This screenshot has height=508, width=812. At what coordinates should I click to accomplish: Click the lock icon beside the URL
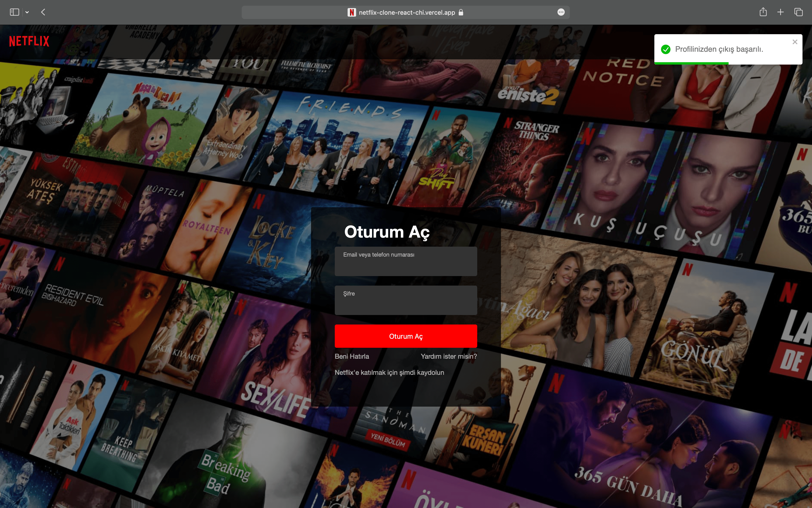(x=461, y=12)
